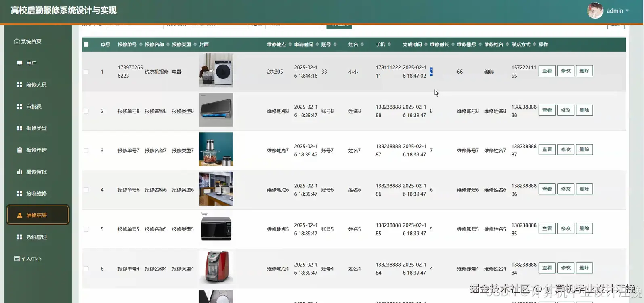Click the admin avatar picture
644x303 pixels.
click(595, 11)
